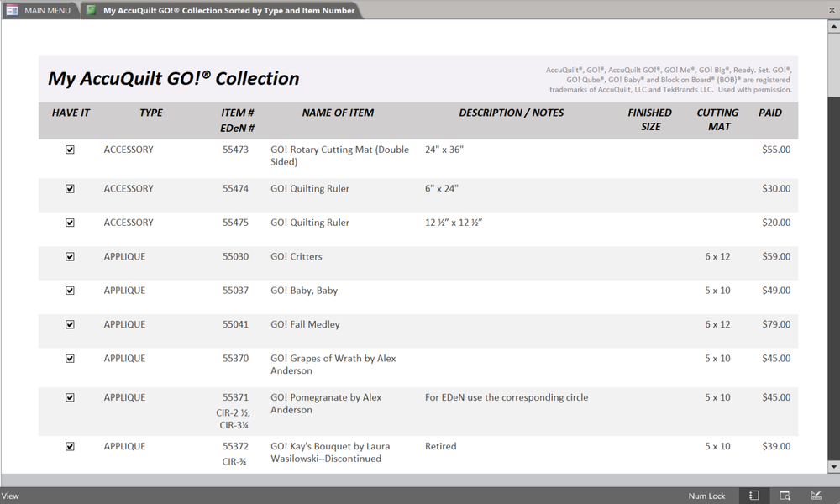The width and height of the screenshot is (840, 504).
Task: Uncheck HAVE IT for GO! Fall Medley
Action: (70, 324)
